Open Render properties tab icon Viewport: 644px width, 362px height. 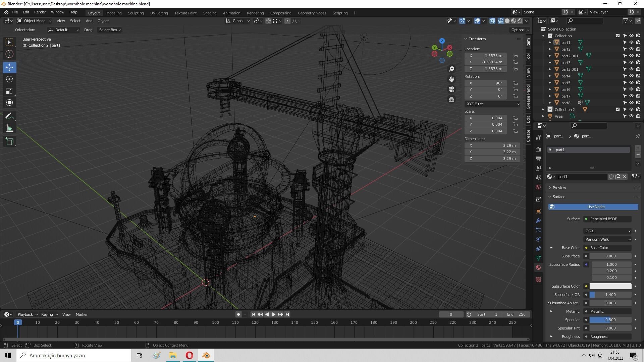click(x=538, y=149)
